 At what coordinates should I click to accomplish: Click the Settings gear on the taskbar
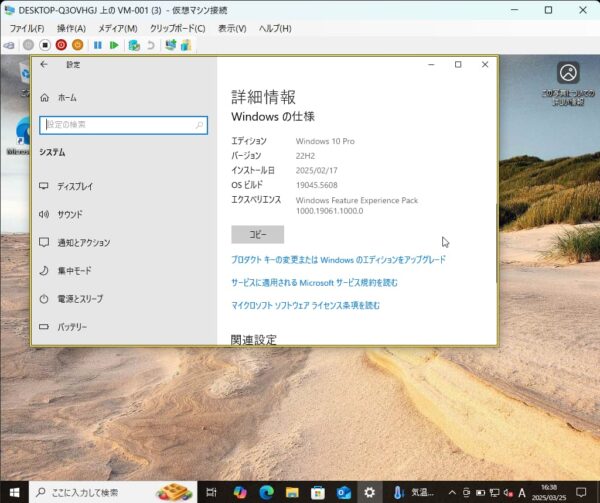click(370, 492)
